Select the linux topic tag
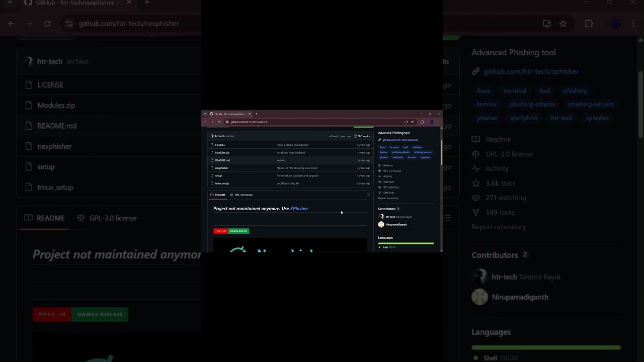The width and height of the screenshot is (644, 362). coord(382,147)
